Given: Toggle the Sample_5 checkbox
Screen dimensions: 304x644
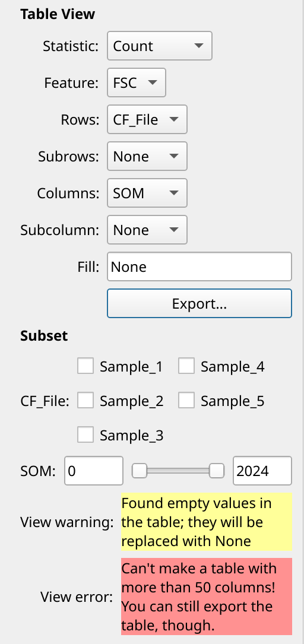Looking at the screenshot, I should 186,400.
